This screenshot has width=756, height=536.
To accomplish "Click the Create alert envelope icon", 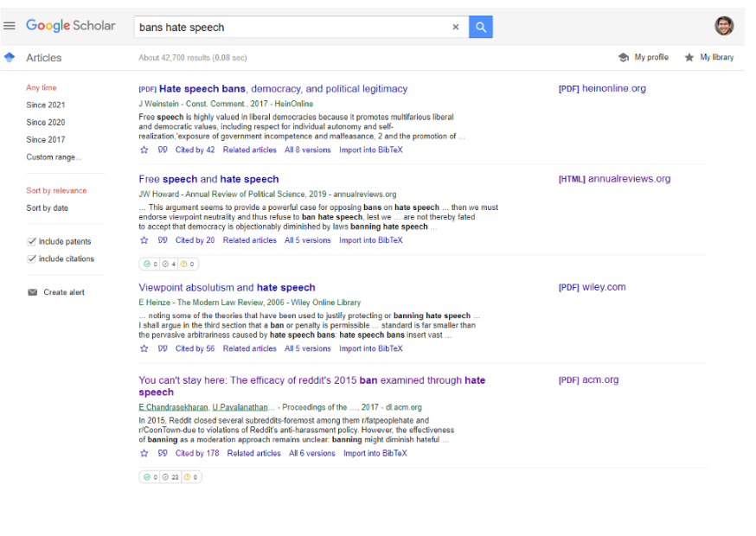I will pos(33,292).
